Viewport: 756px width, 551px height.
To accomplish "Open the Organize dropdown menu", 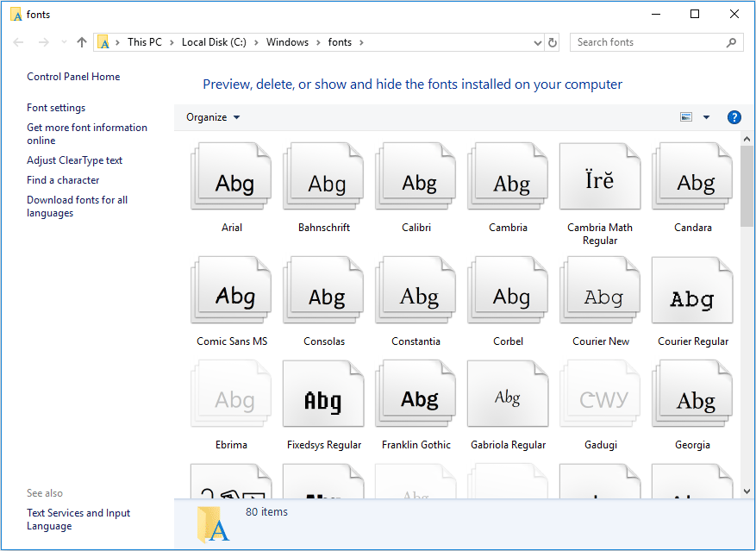I will click(213, 117).
